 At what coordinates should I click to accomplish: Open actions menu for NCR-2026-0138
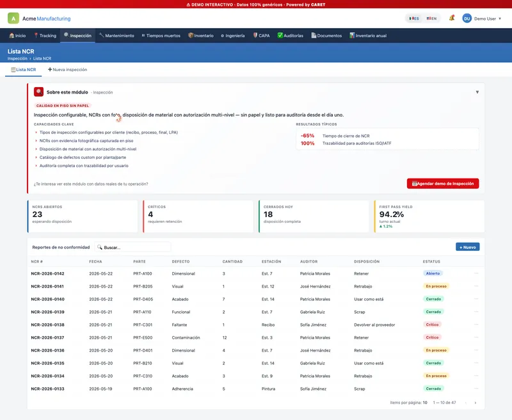[x=476, y=325]
